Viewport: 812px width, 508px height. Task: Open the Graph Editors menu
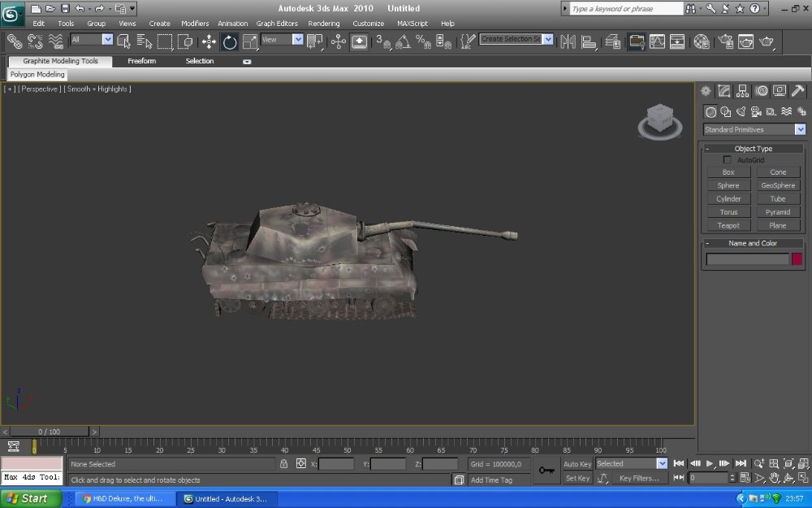(x=277, y=24)
